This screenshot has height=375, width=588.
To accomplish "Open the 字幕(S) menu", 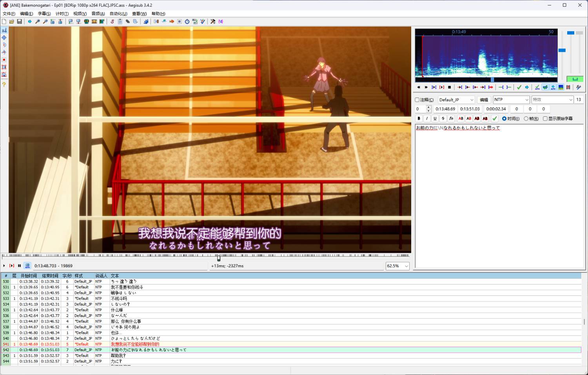I will pyautogui.click(x=44, y=14).
